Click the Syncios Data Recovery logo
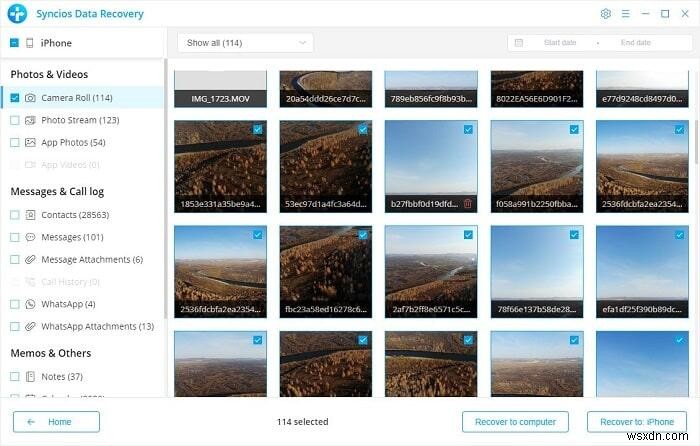This screenshot has height=446, width=700. coord(17,13)
